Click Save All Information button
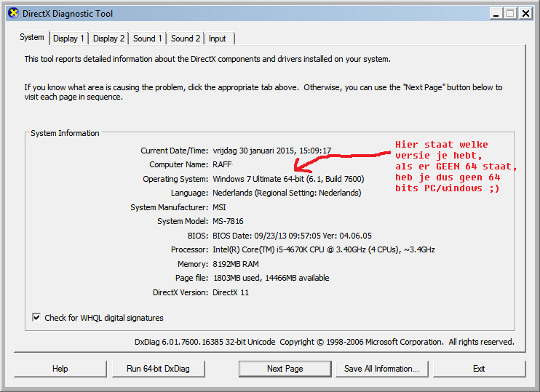The image size is (540, 392). (381, 369)
